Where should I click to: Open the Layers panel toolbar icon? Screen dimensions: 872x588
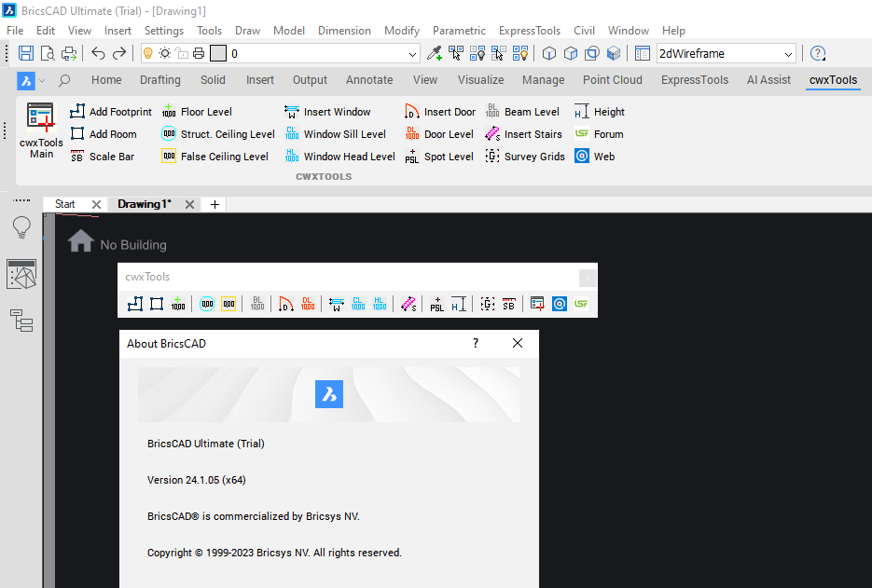point(643,53)
